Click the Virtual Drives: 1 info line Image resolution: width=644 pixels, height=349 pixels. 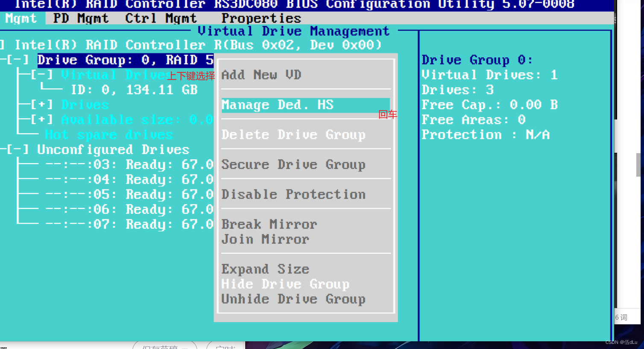[x=490, y=75]
